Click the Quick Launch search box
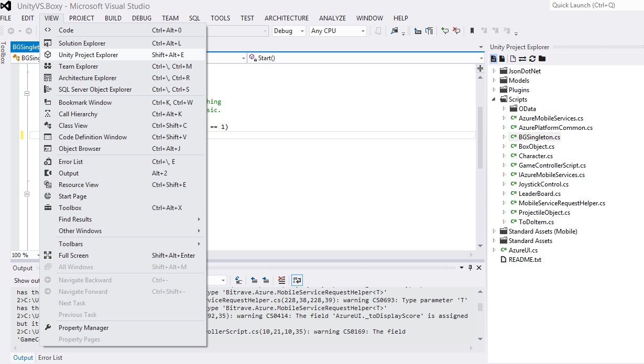 coord(596,5)
